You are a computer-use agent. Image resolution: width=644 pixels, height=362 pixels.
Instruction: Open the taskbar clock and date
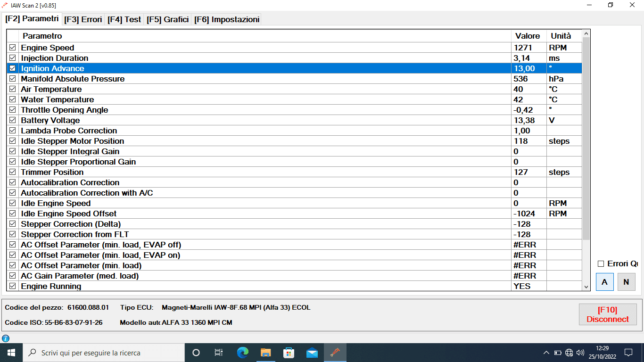(602, 353)
